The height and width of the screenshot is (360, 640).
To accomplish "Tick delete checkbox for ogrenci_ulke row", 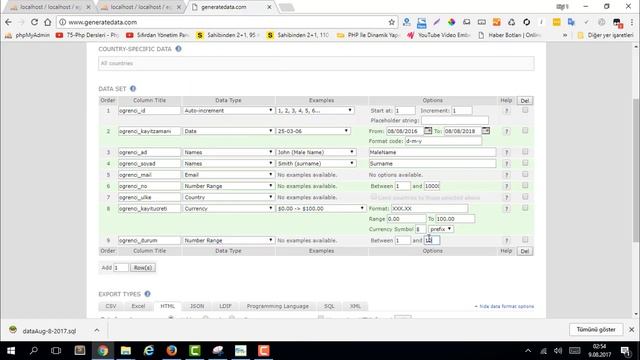I will coord(525,197).
